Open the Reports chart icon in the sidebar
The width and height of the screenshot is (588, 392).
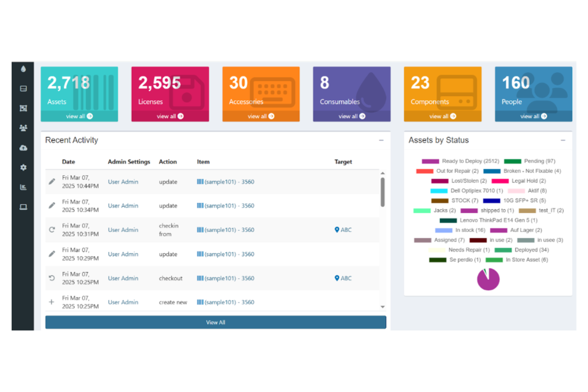point(23,187)
